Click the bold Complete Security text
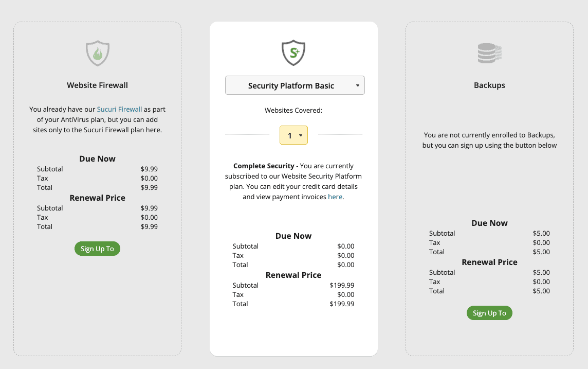The image size is (588, 369). [264, 166]
